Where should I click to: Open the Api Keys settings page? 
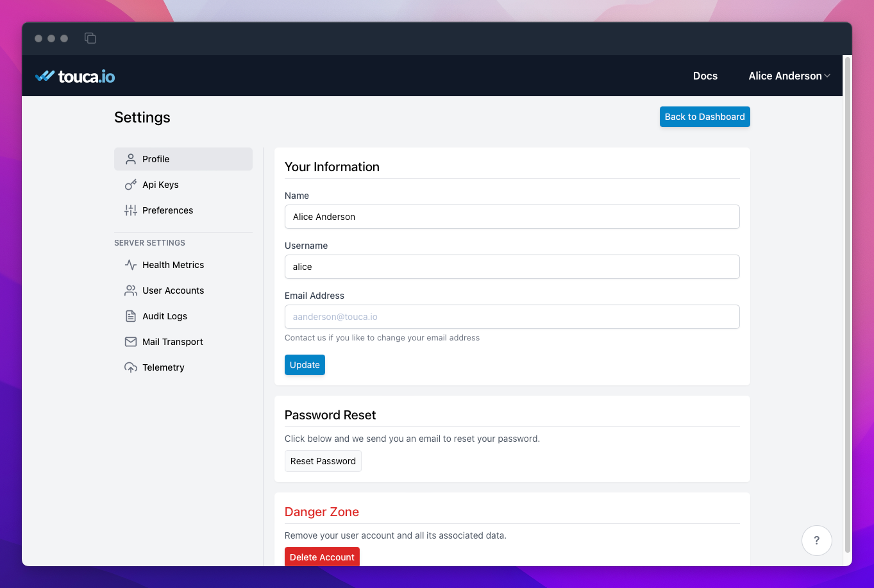(x=183, y=185)
